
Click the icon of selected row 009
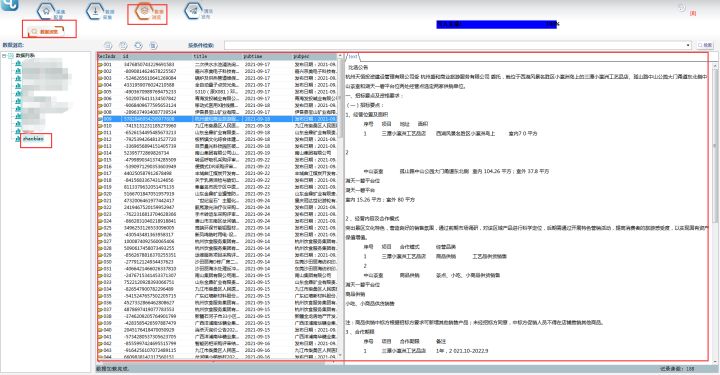pos(100,119)
